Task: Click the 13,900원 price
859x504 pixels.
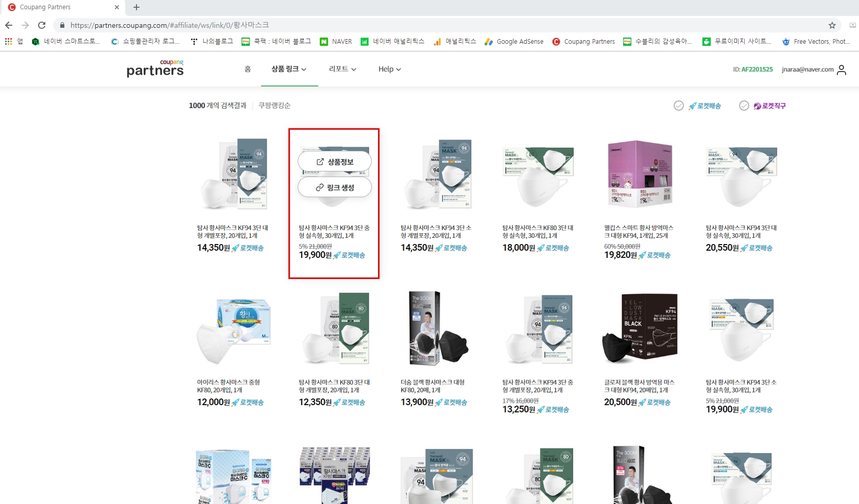Action: [417, 402]
